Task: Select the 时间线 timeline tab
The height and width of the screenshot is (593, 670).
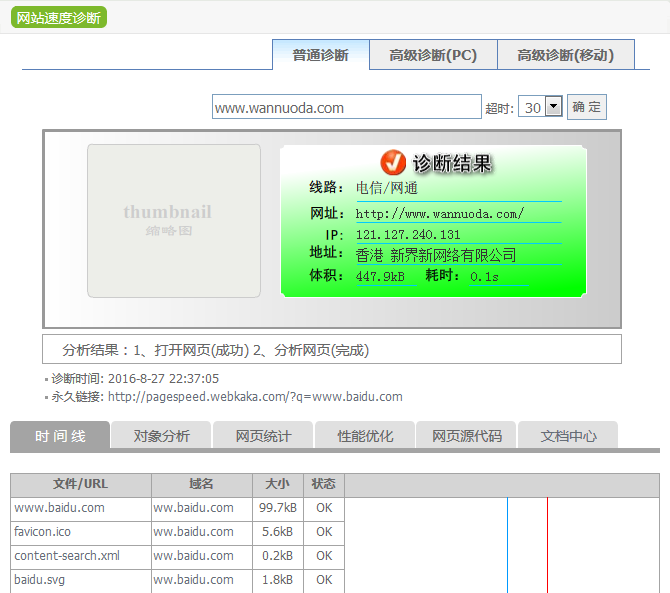Action: coord(60,436)
